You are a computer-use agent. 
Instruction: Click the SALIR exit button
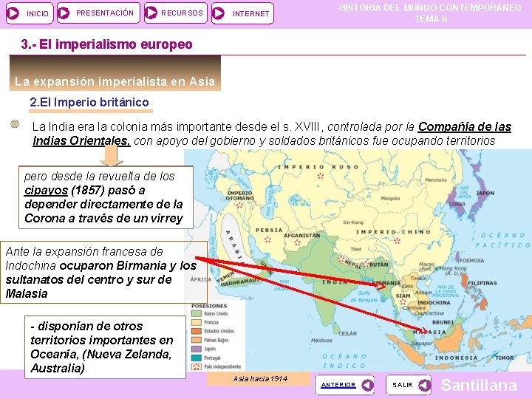coord(409,385)
